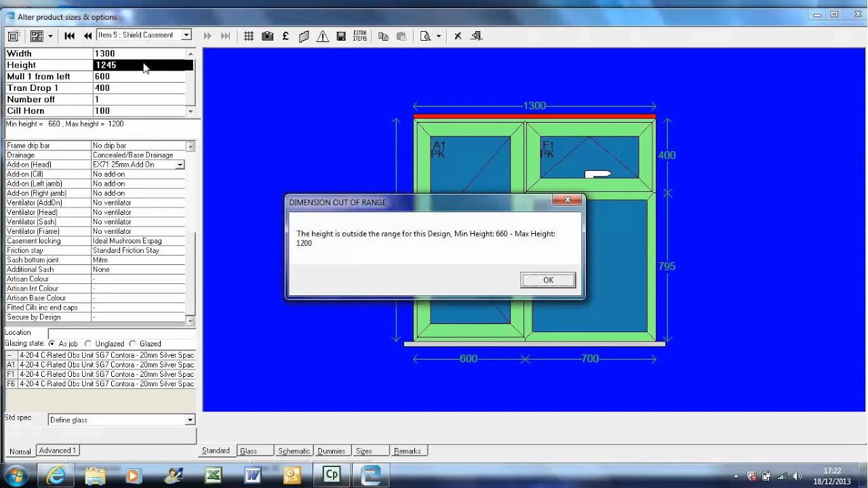This screenshot has height=488, width=868.
Task: Close the DIMENSION OUT OF RANGE dialog
Action: tap(566, 200)
